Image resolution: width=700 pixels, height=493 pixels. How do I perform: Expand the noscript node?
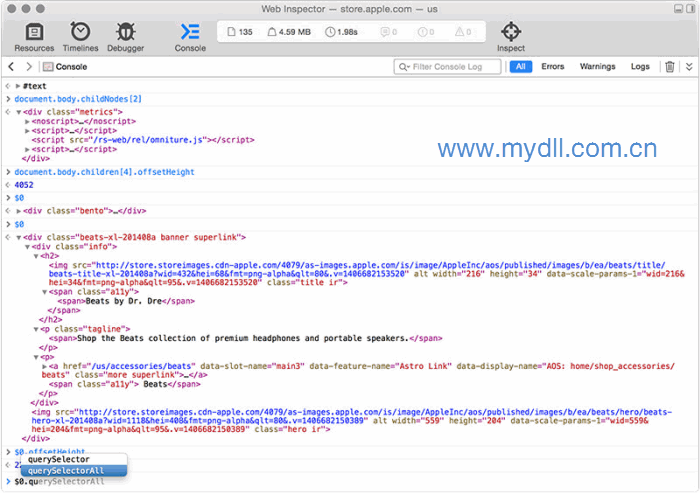tap(27, 121)
